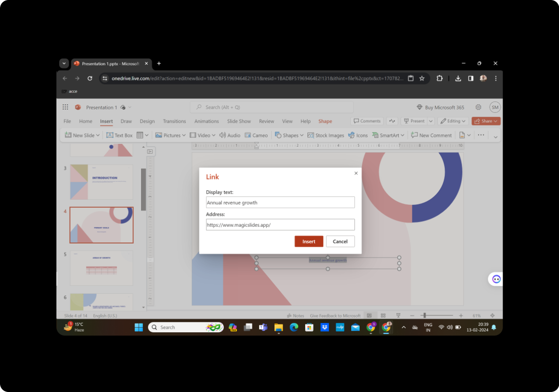Click the Address input field
The width and height of the screenshot is (559, 392).
tap(280, 225)
